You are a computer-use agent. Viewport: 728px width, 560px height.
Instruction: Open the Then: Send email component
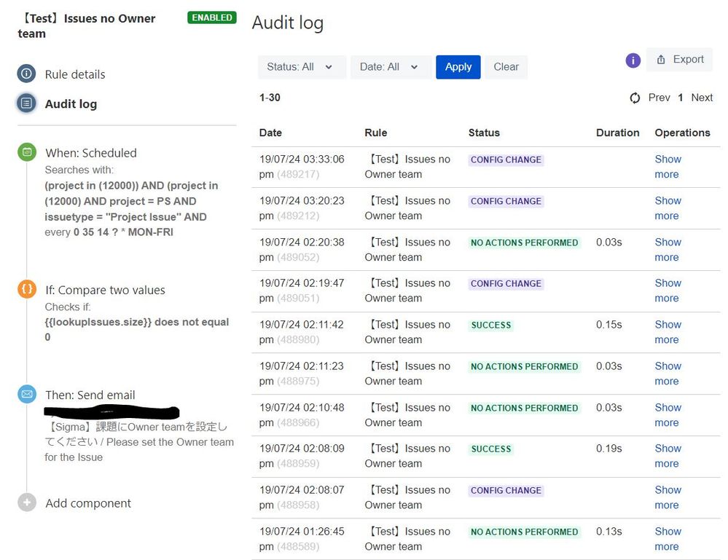tap(90, 395)
